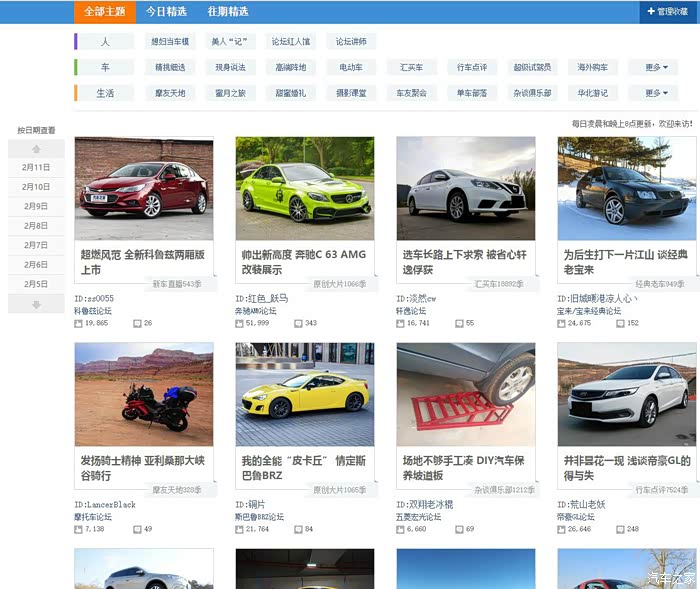Click the up arrow above the date list
Viewport: 700px width, 589px height.
pyautogui.click(x=36, y=148)
